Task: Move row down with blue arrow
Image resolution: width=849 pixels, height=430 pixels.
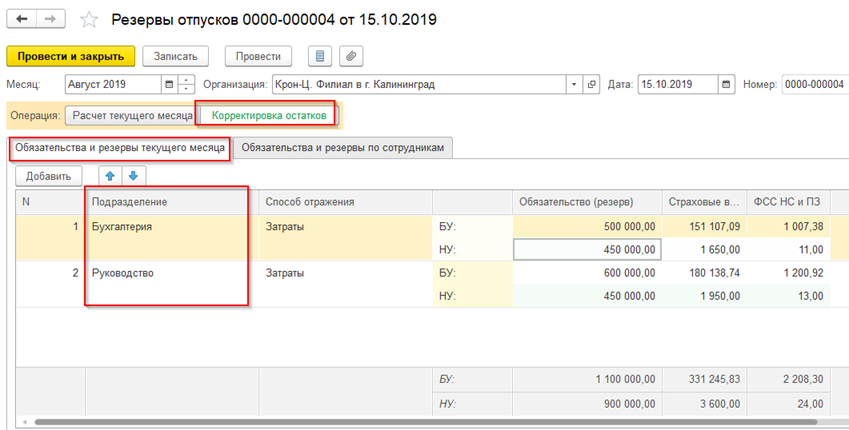Action: (x=133, y=176)
